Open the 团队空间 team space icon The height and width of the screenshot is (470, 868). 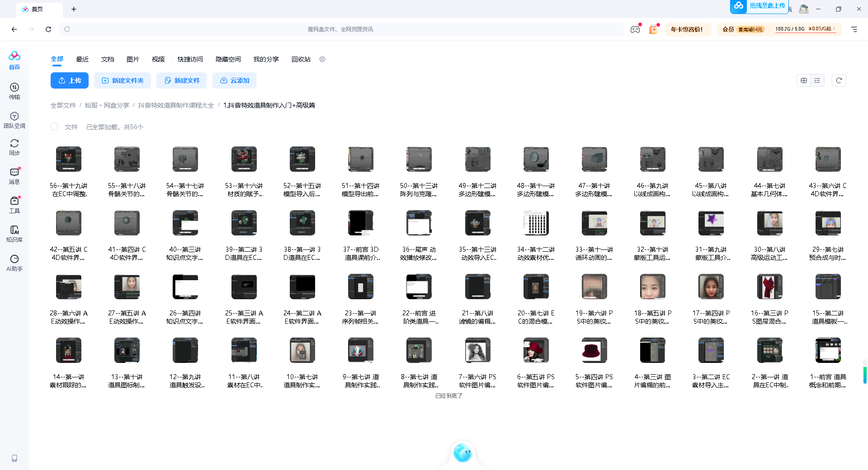point(14,120)
